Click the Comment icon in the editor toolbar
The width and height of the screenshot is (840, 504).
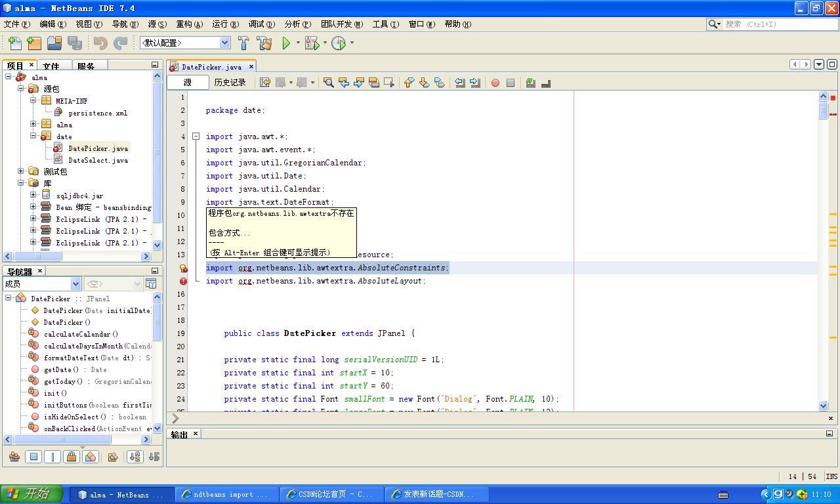[x=532, y=82]
